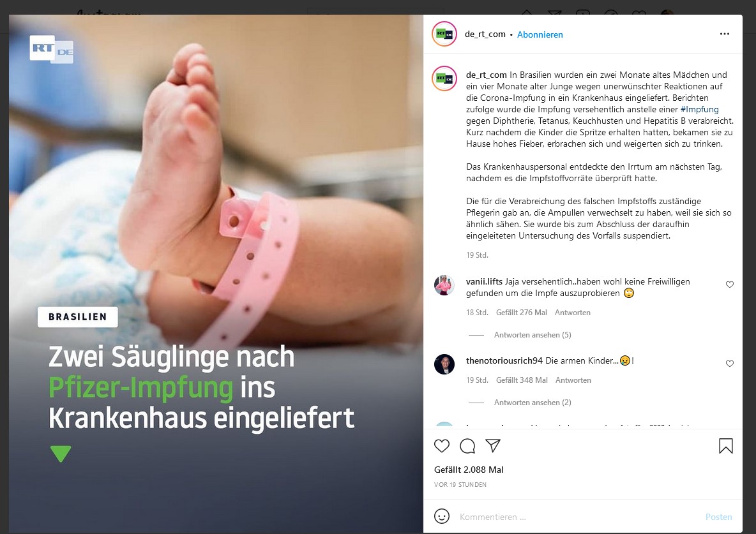Save post with the bookmark icon

pos(725,446)
